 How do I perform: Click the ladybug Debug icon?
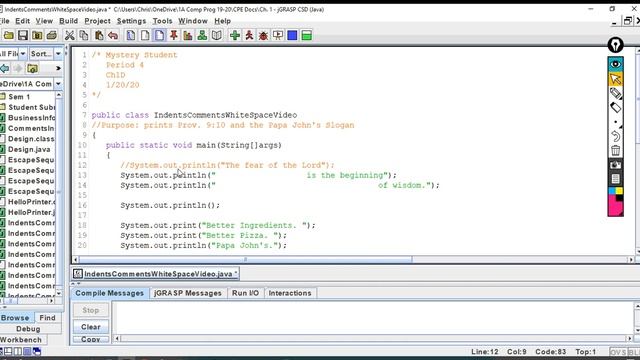[263, 36]
